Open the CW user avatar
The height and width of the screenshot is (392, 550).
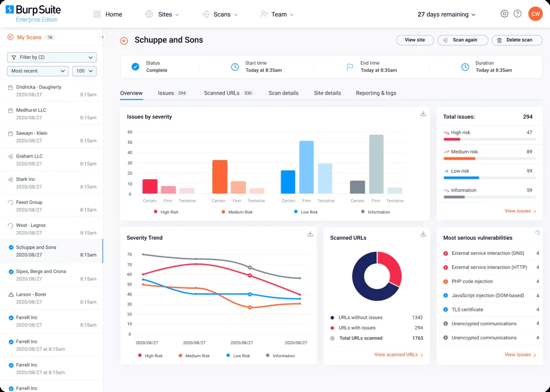point(535,14)
